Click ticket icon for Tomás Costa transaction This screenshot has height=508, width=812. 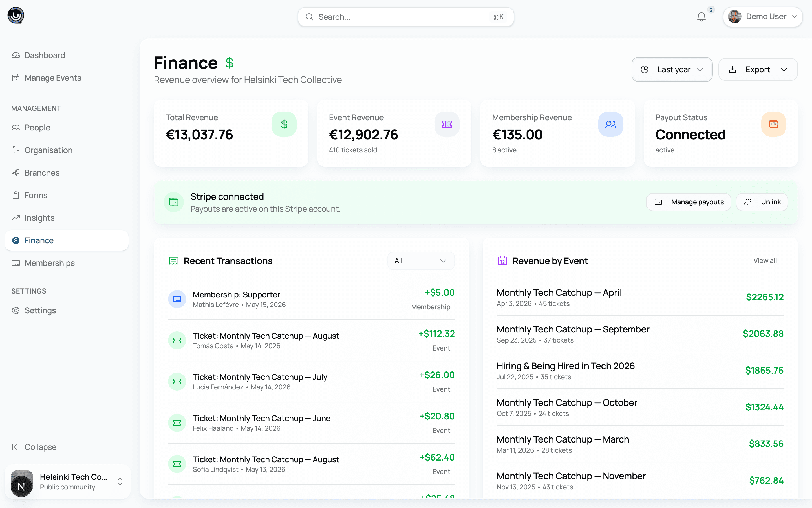tap(177, 340)
